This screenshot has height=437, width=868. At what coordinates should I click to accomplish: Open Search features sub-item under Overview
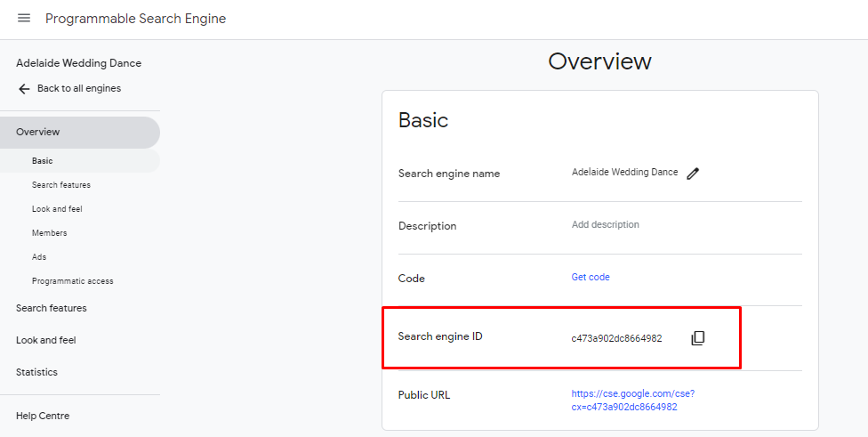(x=60, y=185)
